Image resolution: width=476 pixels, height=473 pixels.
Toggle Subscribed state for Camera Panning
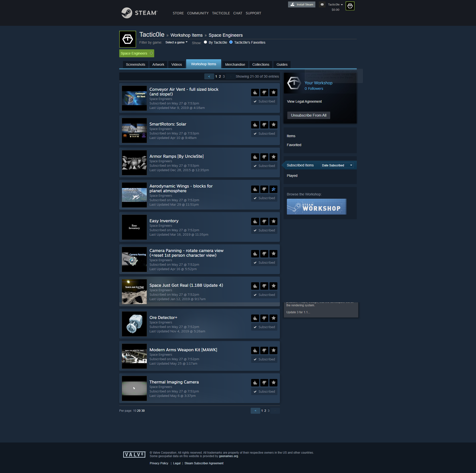(264, 262)
